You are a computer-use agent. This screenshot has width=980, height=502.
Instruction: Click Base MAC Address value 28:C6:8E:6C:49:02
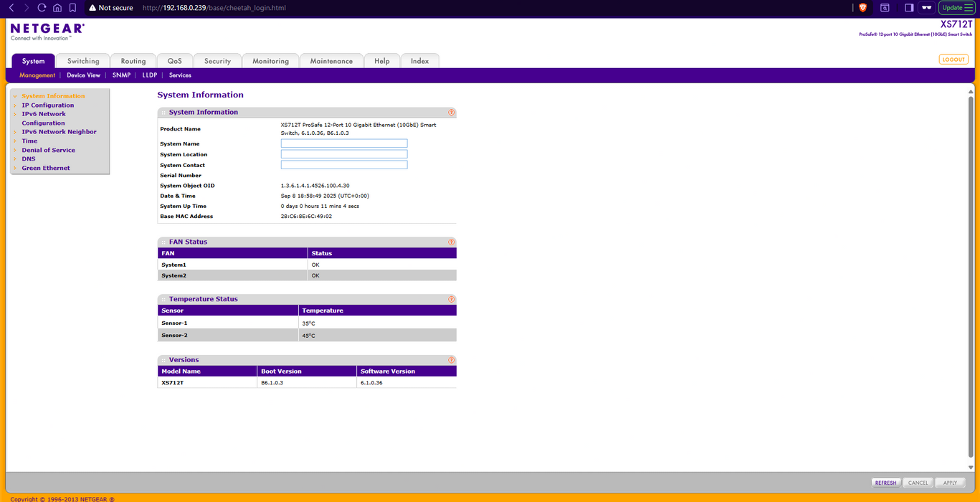point(306,217)
